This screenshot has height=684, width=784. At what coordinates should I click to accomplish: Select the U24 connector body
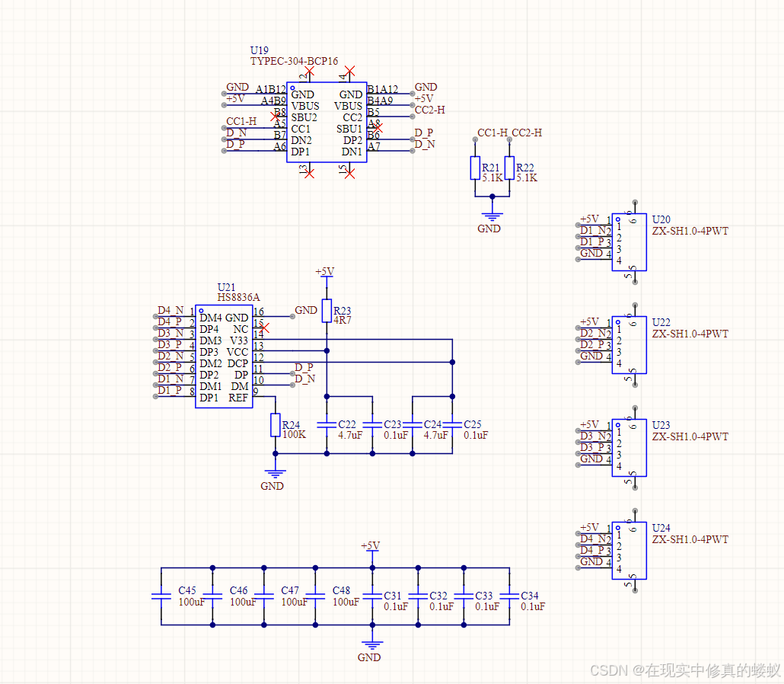(629, 551)
